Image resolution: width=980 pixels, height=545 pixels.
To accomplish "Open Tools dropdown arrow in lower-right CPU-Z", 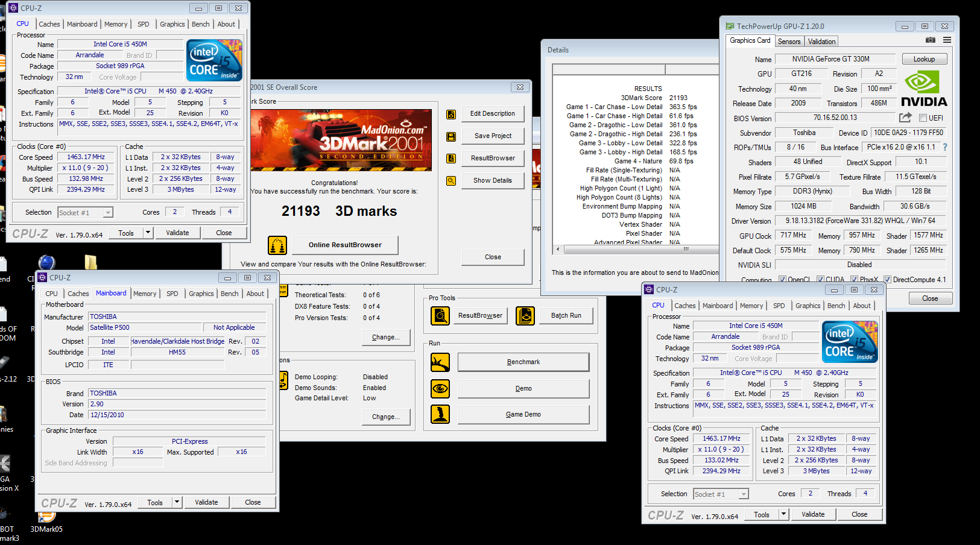I will pos(783,514).
